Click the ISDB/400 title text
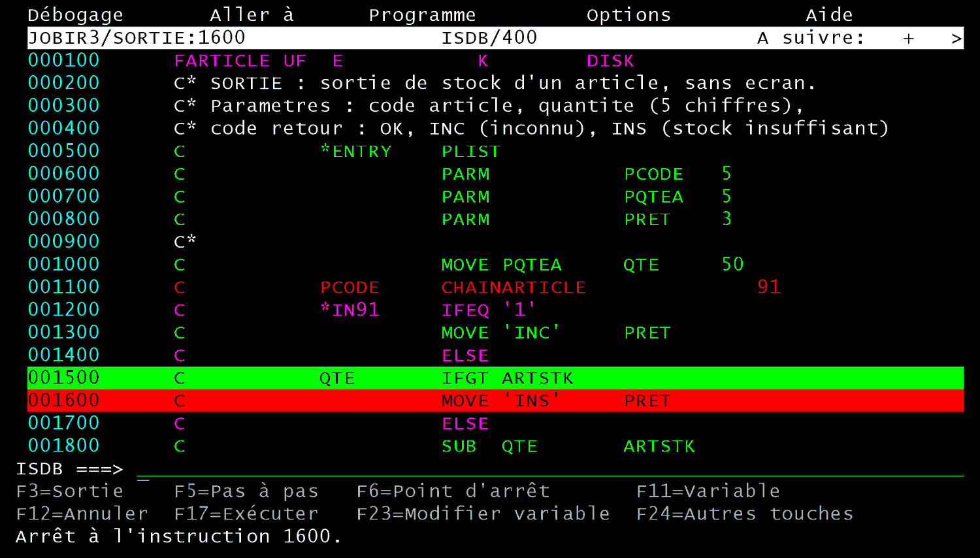Screen dimensions: 980x558 click(489, 38)
